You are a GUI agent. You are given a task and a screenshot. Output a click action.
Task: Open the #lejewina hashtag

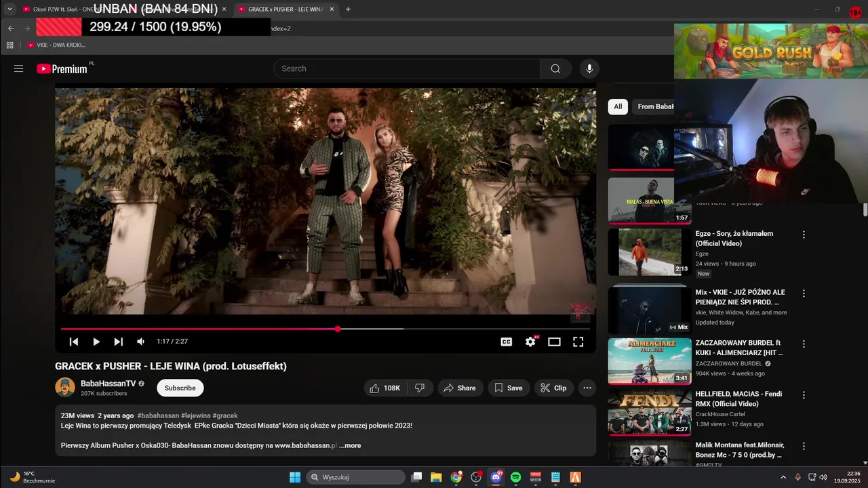[196, 415]
